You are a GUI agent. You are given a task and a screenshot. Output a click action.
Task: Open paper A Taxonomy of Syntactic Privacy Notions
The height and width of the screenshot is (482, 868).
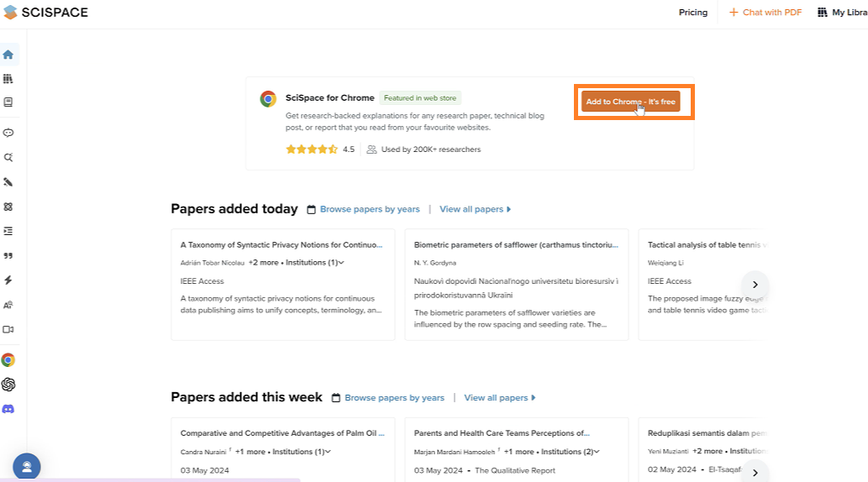[281, 244]
